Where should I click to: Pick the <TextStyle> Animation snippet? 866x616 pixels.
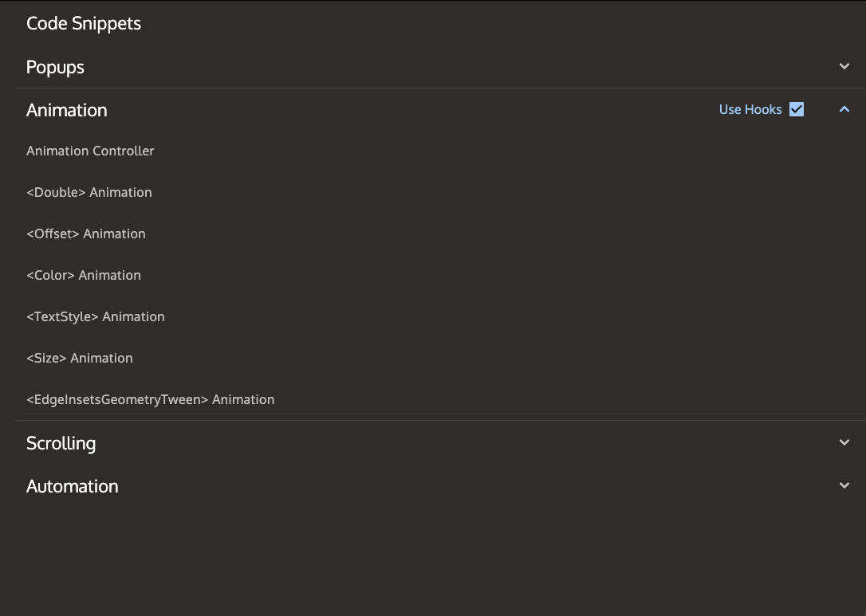95,316
